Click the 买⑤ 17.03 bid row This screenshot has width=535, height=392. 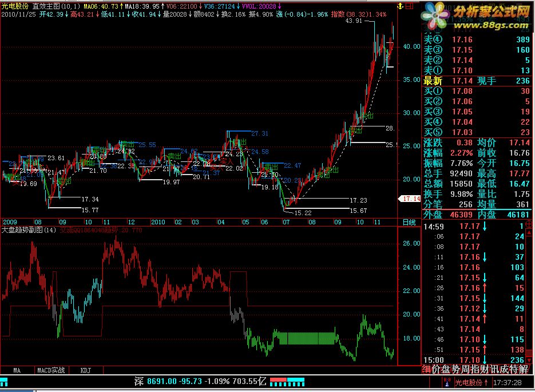point(476,132)
